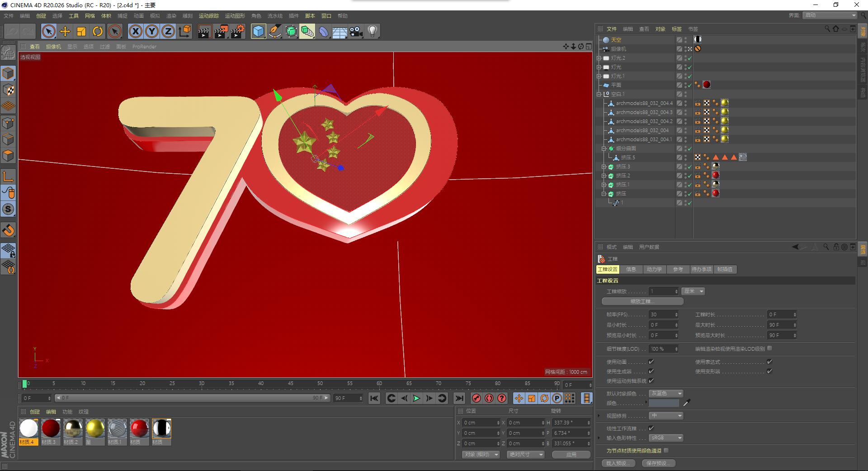Expand the 灯光.2 object
The height and width of the screenshot is (471, 868).
pos(599,58)
